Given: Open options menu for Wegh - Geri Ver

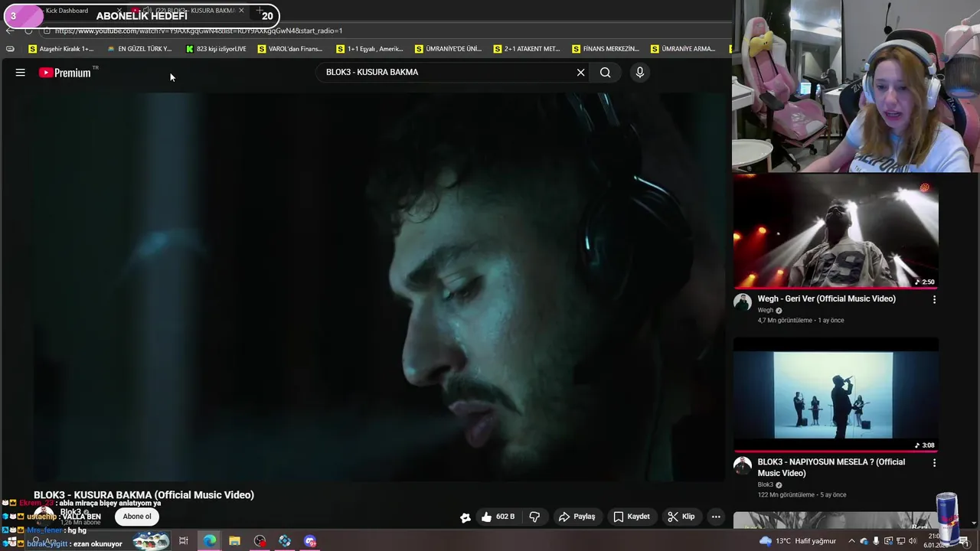Looking at the screenshot, I should click(x=934, y=300).
